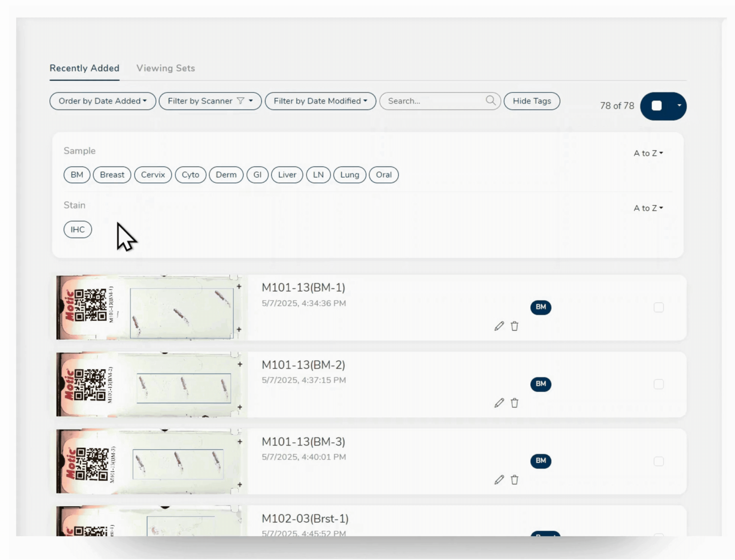Open the Stain A to Z sort dropdown
Viewport: 735px width, 560px height.
click(x=648, y=208)
